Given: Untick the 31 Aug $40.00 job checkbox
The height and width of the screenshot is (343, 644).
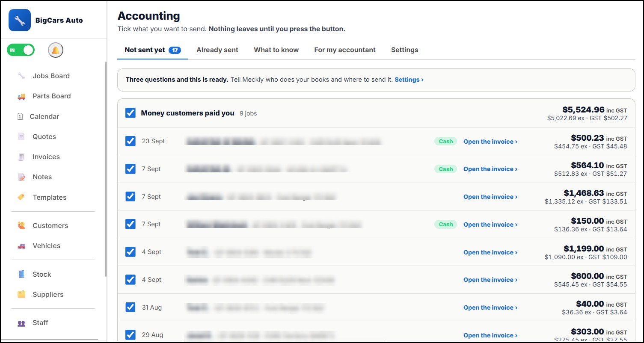Looking at the screenshot, I should [x=131, y=307].
